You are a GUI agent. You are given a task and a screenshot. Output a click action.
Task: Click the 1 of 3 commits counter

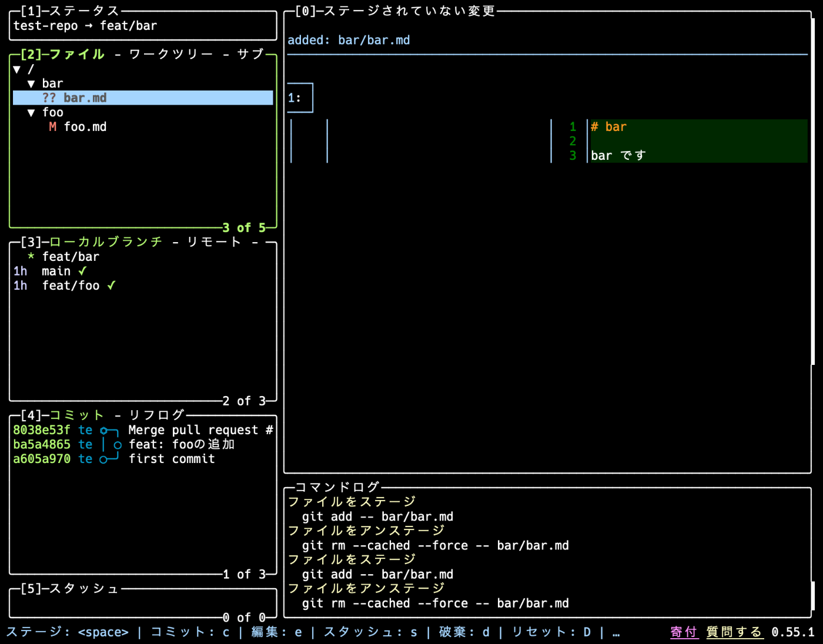(244, 575)
